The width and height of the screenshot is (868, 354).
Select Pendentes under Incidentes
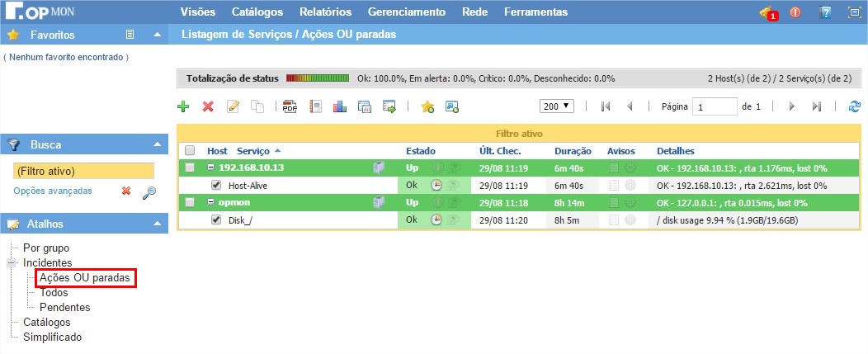coord(64,307)
